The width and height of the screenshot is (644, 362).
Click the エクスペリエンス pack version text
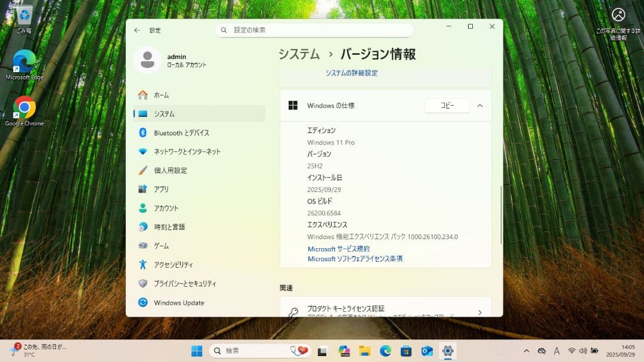pyautogui.click(x=382, y=237)
